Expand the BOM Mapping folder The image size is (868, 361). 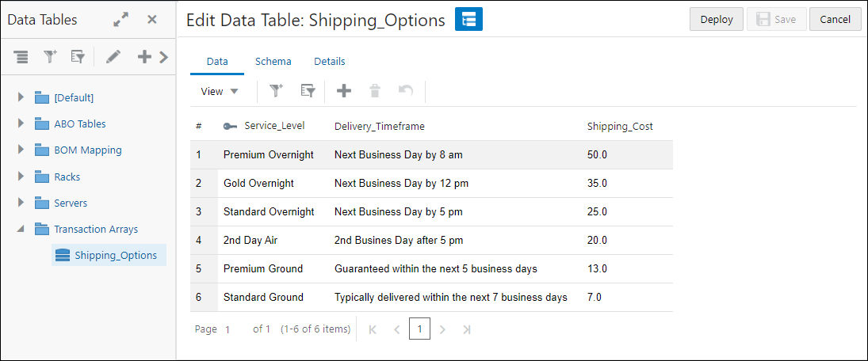(x=21, y=150)
